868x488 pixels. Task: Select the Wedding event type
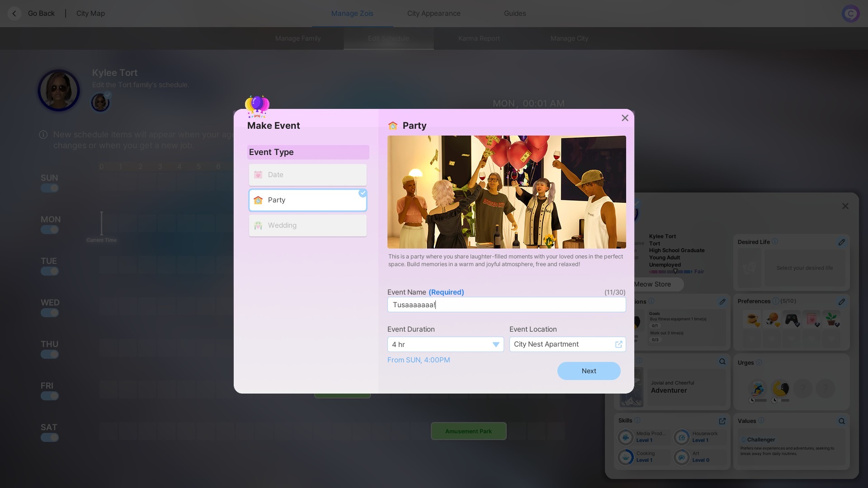307,225
